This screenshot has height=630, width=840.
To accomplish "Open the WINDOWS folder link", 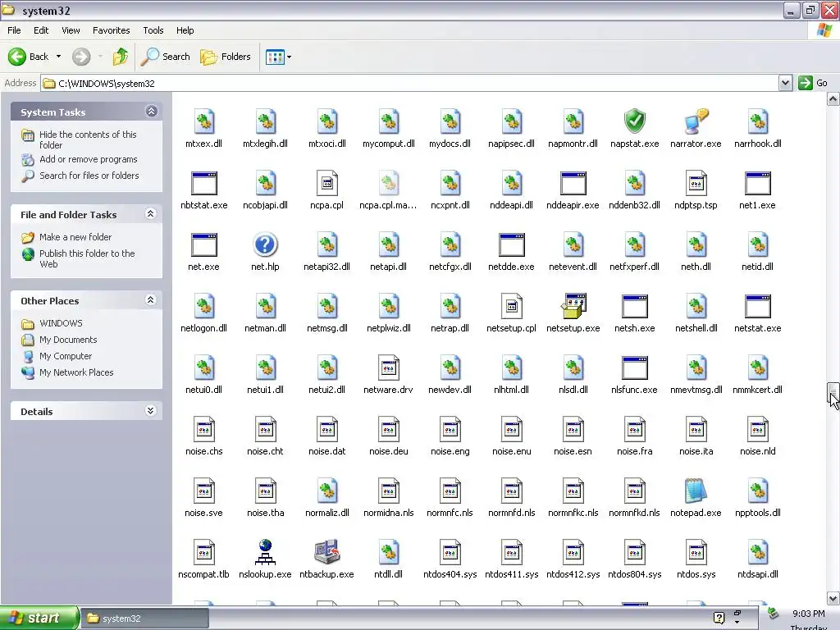I will pos(61,323).
